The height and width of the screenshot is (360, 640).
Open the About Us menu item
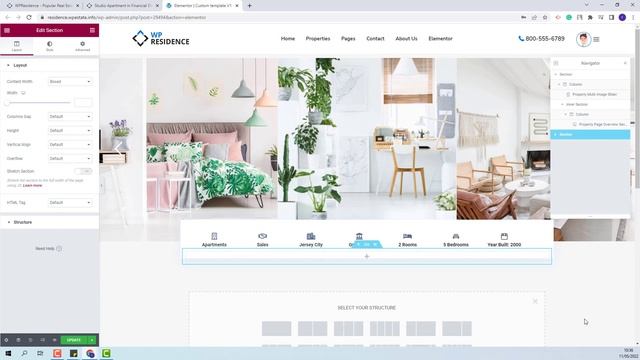407,38
